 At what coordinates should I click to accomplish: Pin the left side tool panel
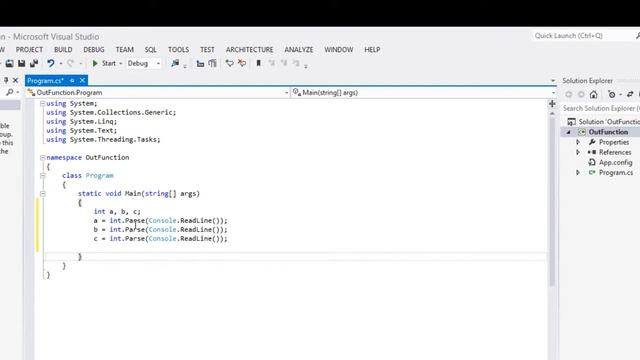pos(6,80)
